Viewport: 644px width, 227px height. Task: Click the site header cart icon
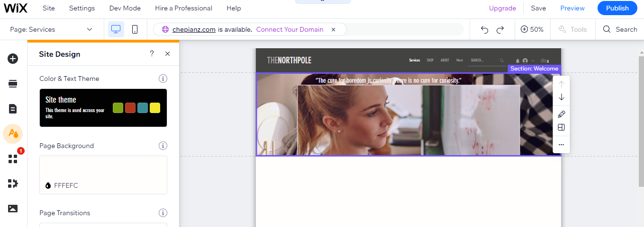point(544,61)
